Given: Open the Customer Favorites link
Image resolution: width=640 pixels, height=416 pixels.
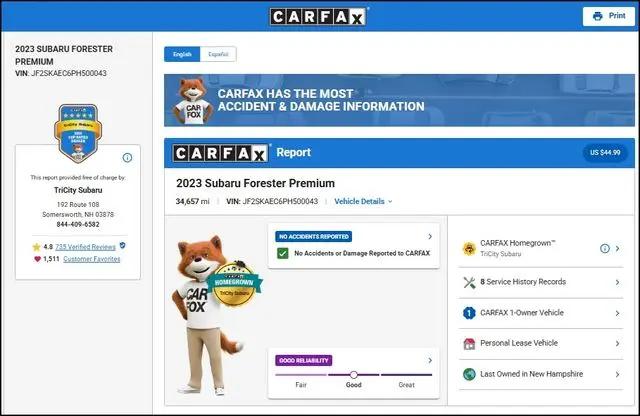Looking at the screenshot, I should [x=92, y=259].
